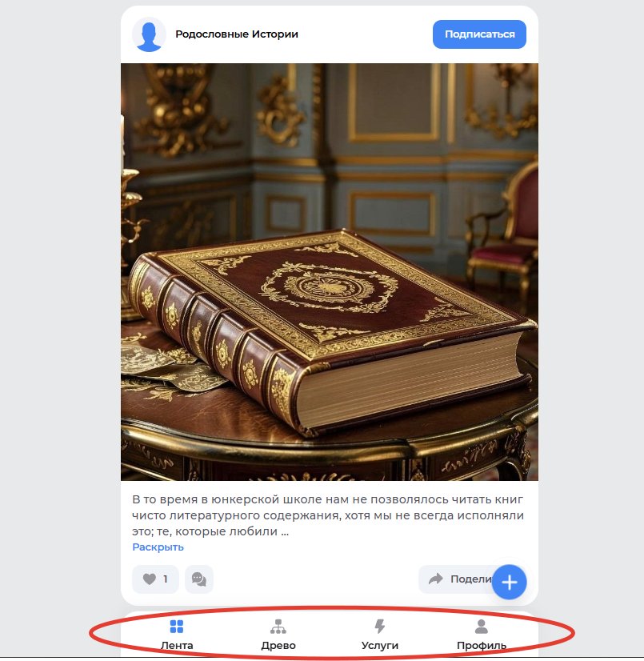Switch to the Лента tab label
Image resolution: width=644 pixels, height=661 pixels.
tap(177, 646)
